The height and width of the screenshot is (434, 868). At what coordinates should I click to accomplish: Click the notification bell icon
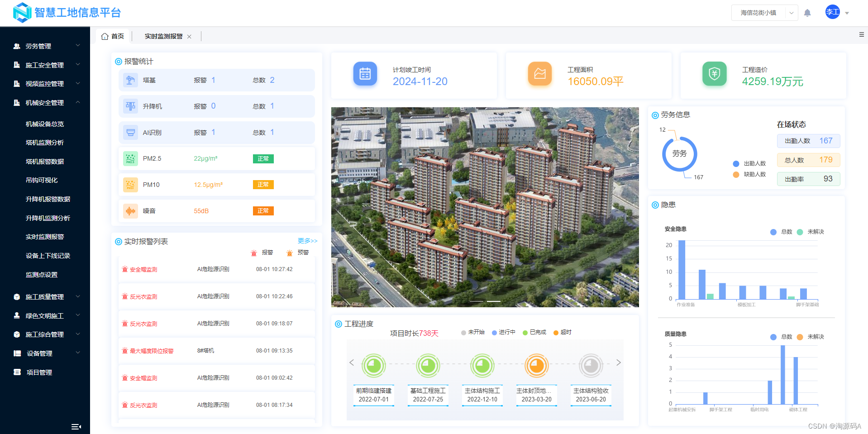807,13
